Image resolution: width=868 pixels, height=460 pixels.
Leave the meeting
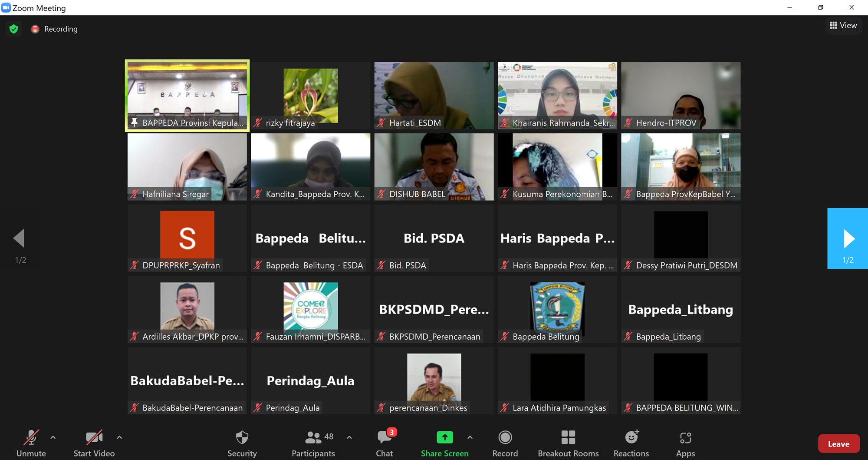click(838, 443)
